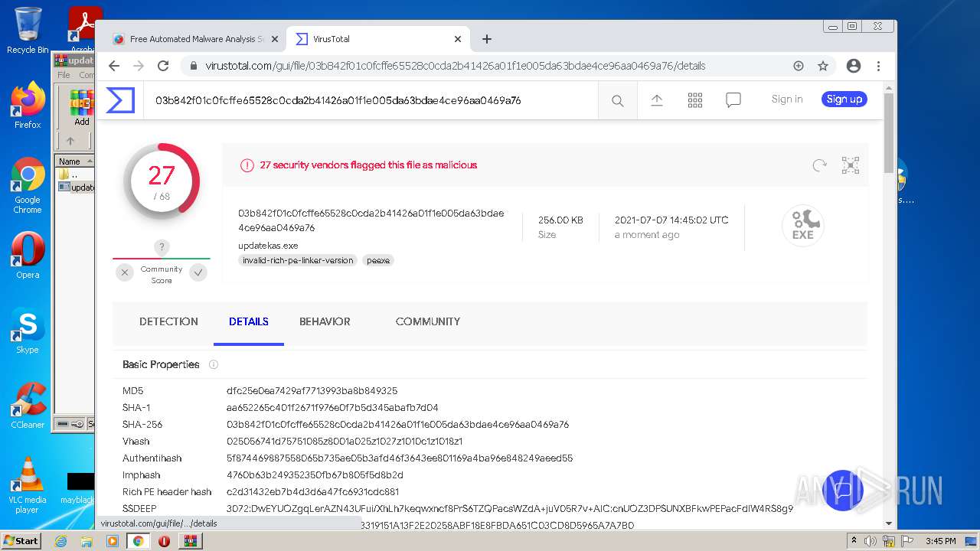Open new Chrome tab
980x551 pixels.
pos(487,39)
